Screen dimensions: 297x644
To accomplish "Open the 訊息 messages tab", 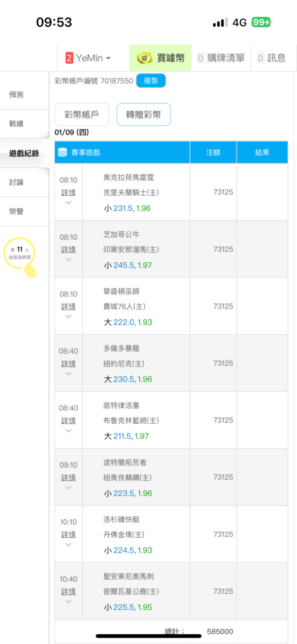I will pos(271,59).
